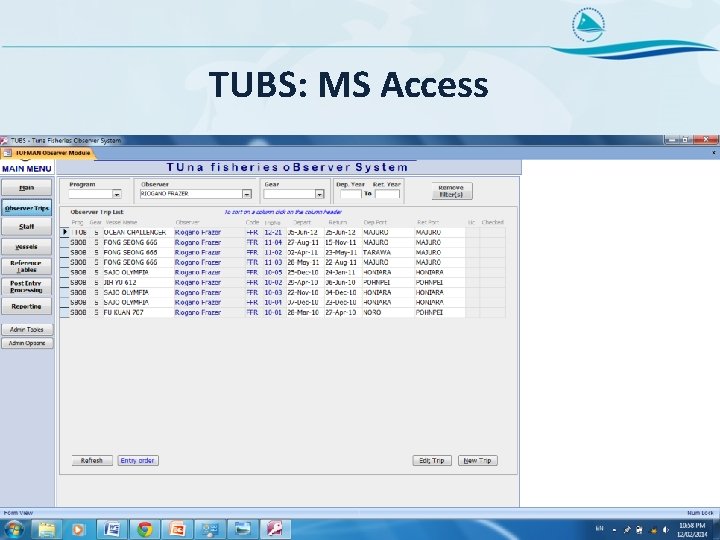Select the TUFMAN Observer Module tab
Image resolution: width=720 pixels, height=540 pixels.
point(48,153)
